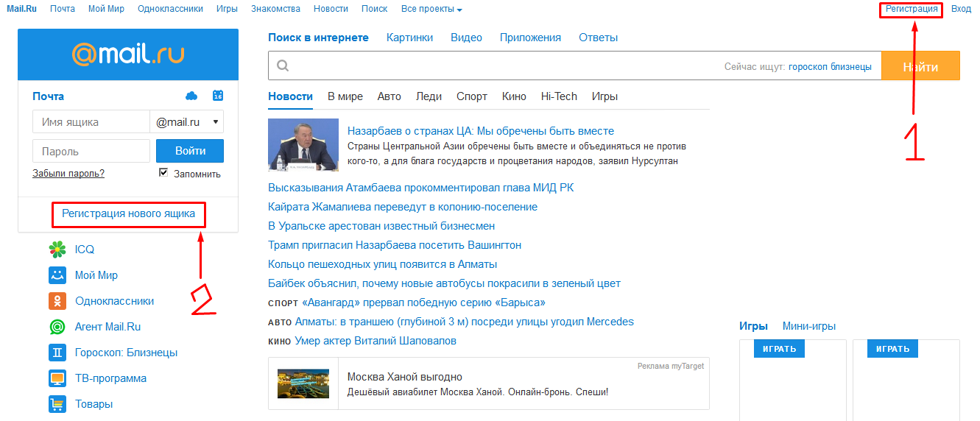
Task: Click the Найти search button
Action: coord(920,66)
